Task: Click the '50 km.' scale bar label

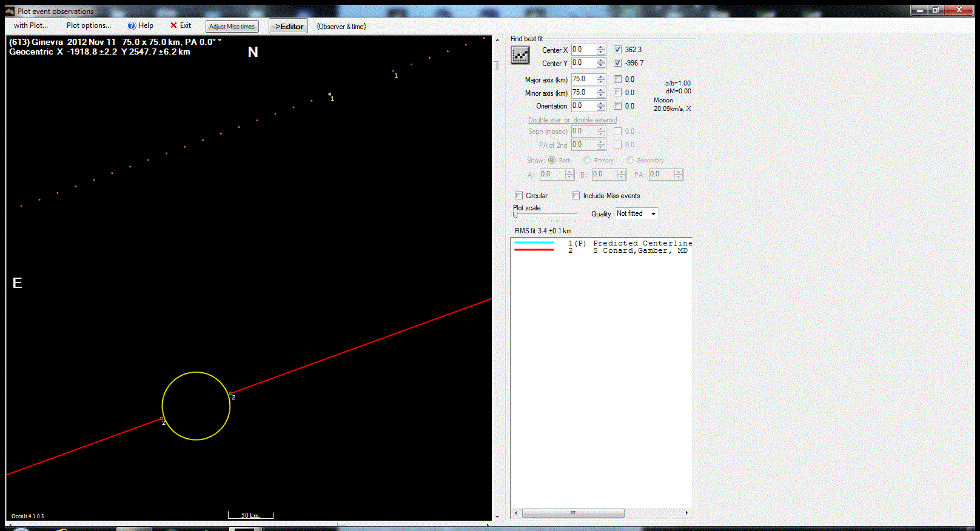Action: (x=250, y=515)
